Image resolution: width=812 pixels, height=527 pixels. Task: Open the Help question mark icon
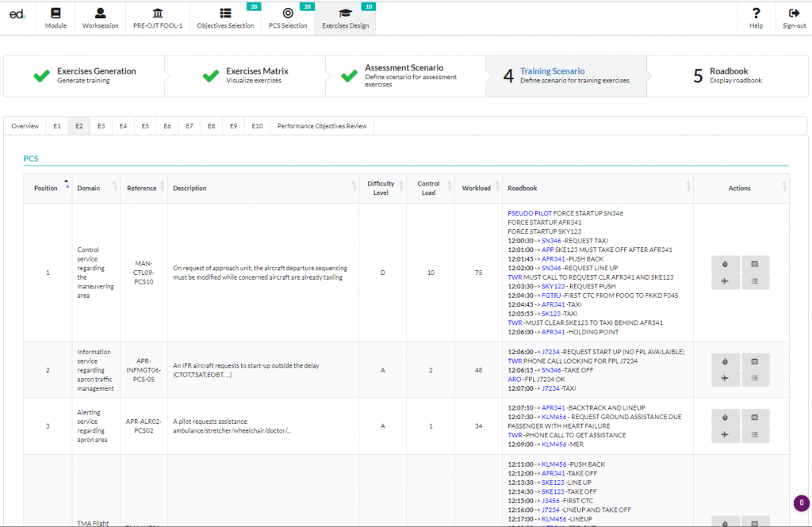click(756, 13)
